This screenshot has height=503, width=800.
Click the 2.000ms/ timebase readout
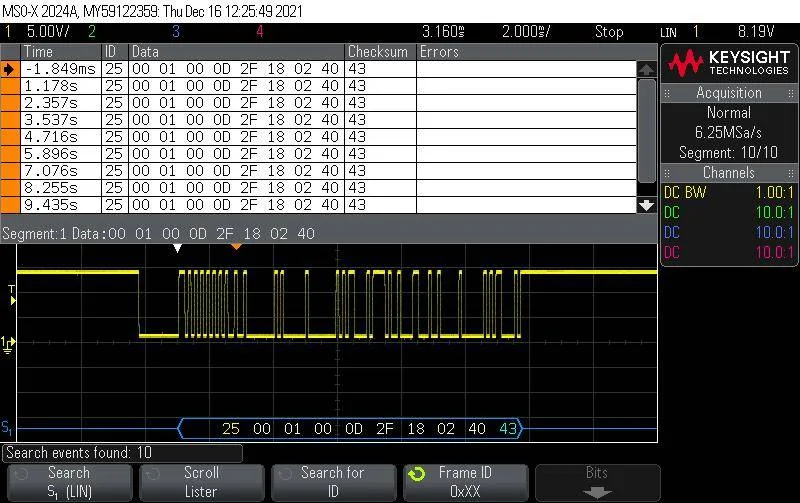point(526,32)
